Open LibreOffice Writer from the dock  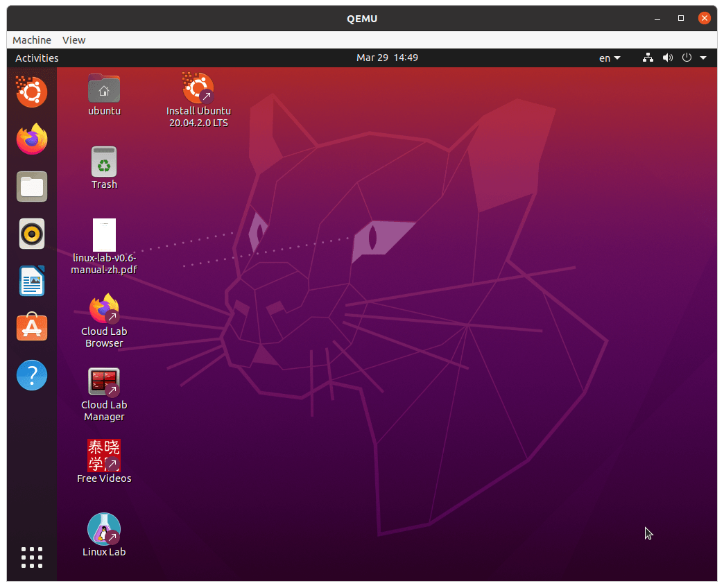click(x=31, y=281)
